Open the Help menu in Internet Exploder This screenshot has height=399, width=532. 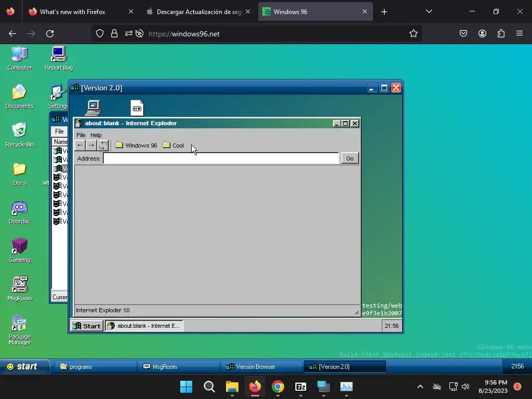[x=96, y=135]
